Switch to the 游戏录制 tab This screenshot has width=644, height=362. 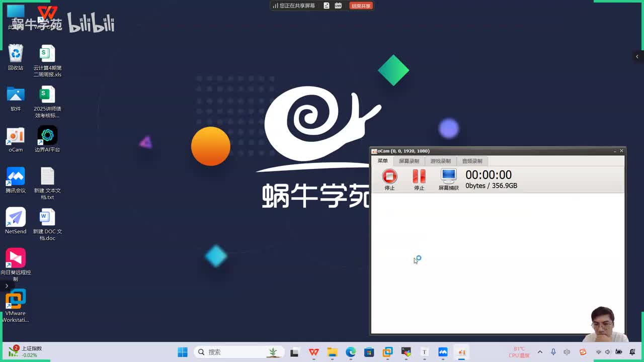point(441,161)
